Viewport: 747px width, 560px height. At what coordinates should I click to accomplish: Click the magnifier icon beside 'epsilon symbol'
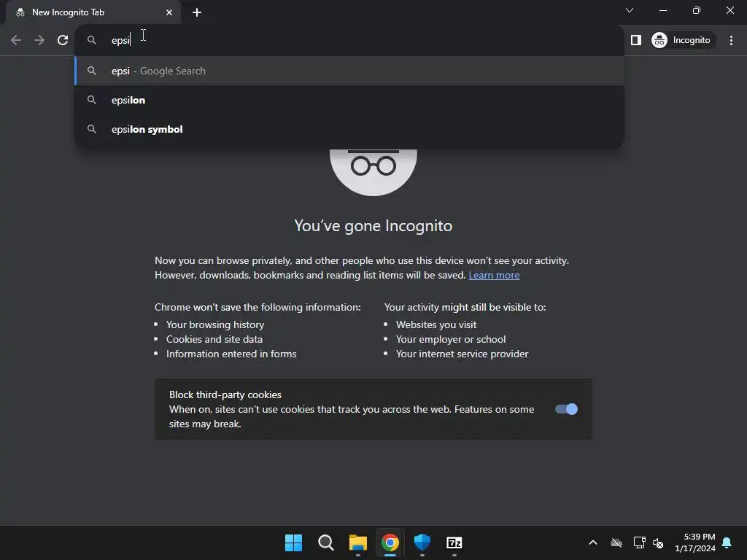point(92,129)
